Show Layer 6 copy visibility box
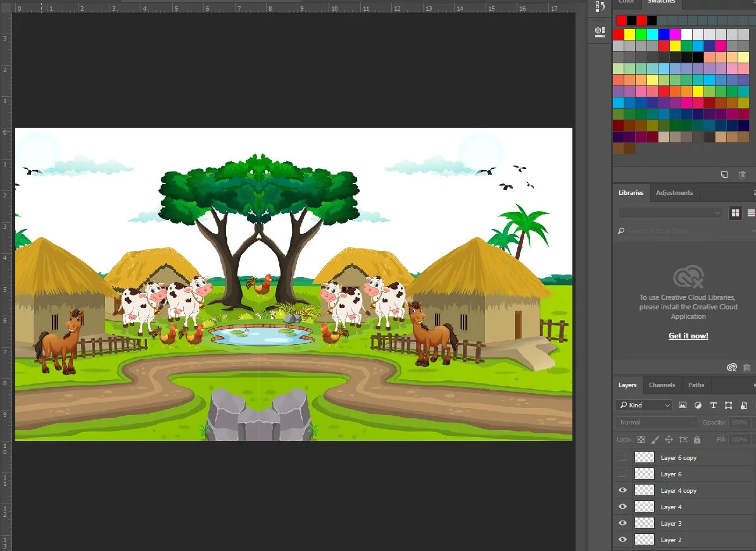The height and width of the screenshot is (551, 756). pyautogui.click(x=622, y=457)
